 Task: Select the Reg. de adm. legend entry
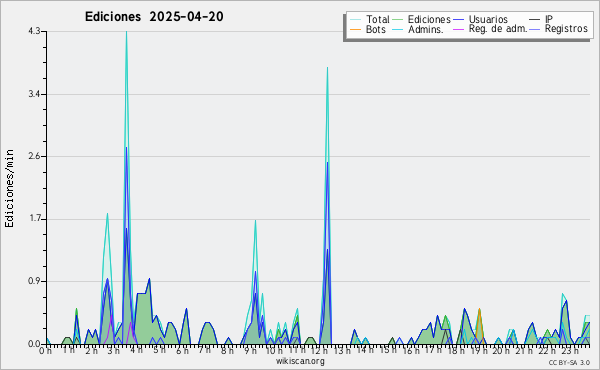pos(497,29)
